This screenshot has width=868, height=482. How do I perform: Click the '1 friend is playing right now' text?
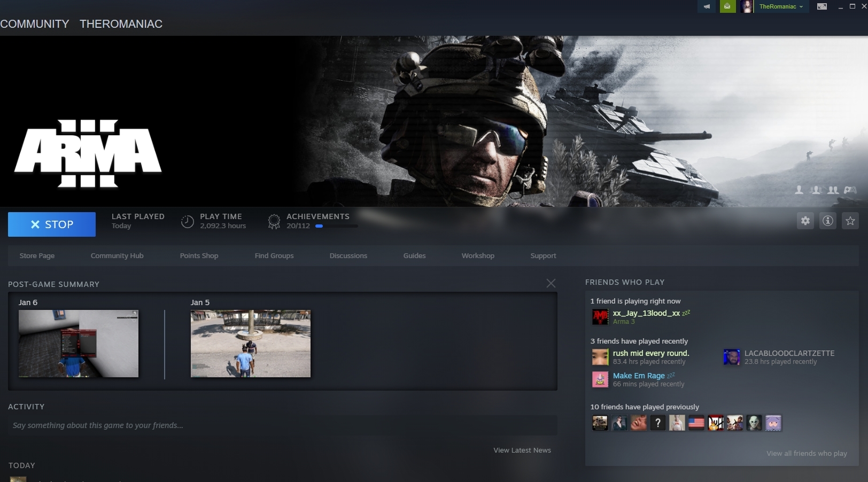(x=635, y=301)
